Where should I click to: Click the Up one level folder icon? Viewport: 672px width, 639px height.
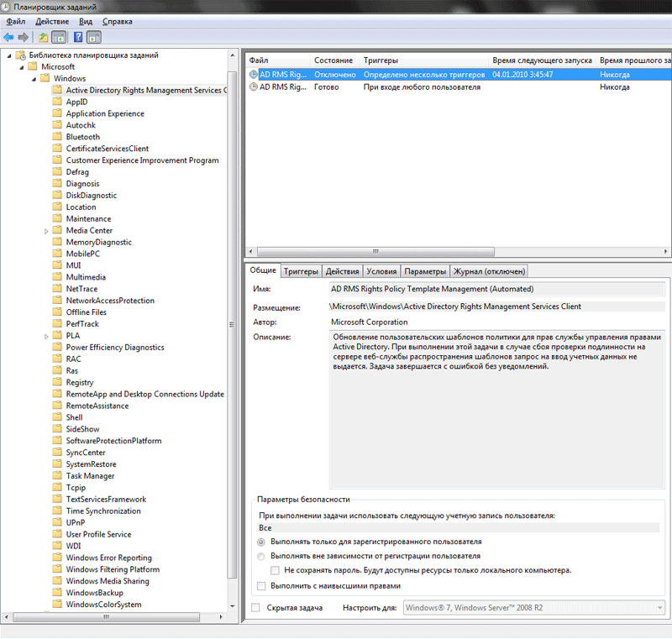(43, 37)
